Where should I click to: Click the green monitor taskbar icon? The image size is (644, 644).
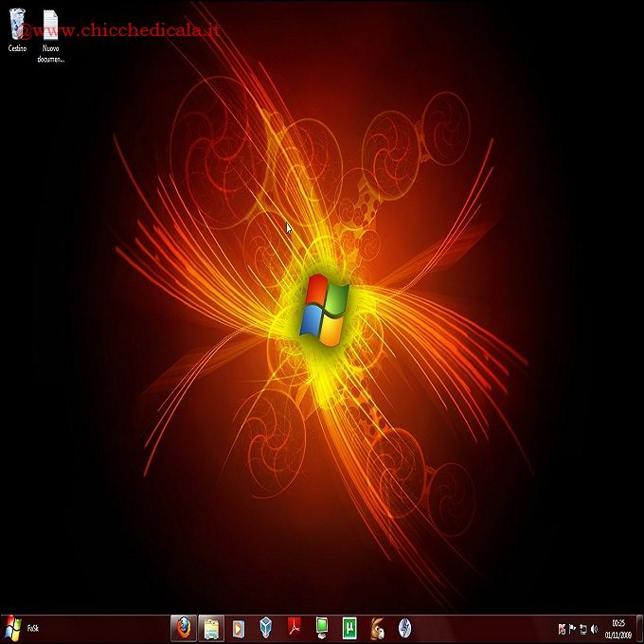tap(322, 628)
